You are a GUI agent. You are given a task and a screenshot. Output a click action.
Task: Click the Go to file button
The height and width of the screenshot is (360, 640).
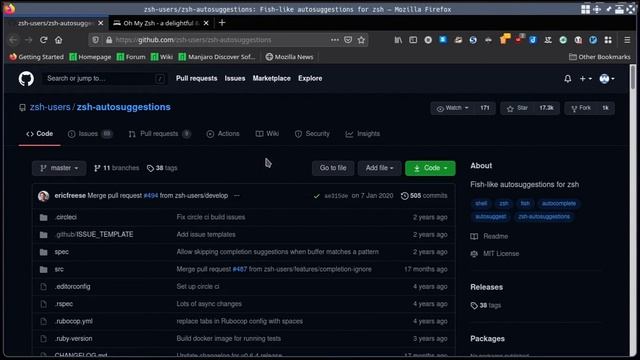click(x=333, y=168)
